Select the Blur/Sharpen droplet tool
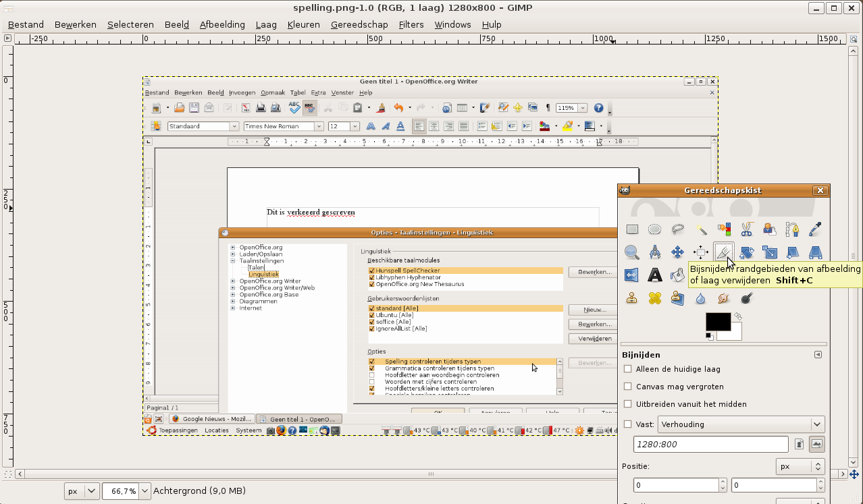The image size is (863, 504). pos(701,298)
